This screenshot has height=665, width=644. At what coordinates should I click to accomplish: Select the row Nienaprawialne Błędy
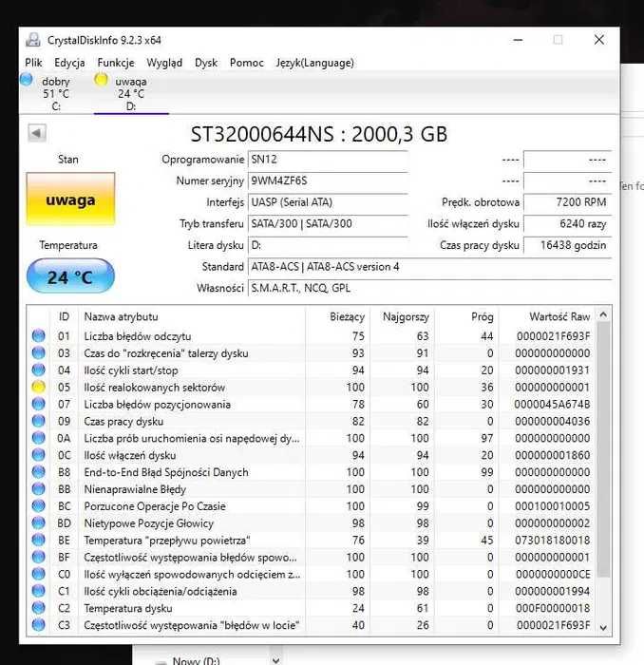tap(312, 489)
